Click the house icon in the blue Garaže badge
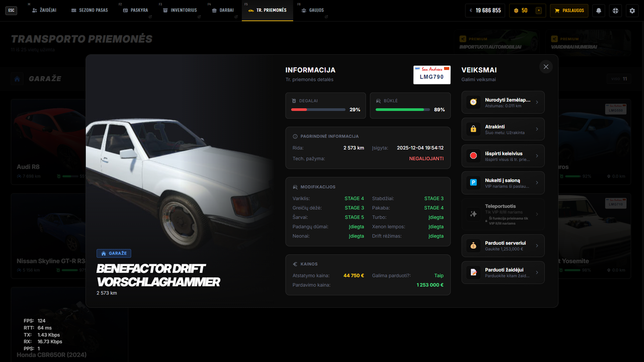This screenshot has width=644, height=362. click(x=104, y=253)
